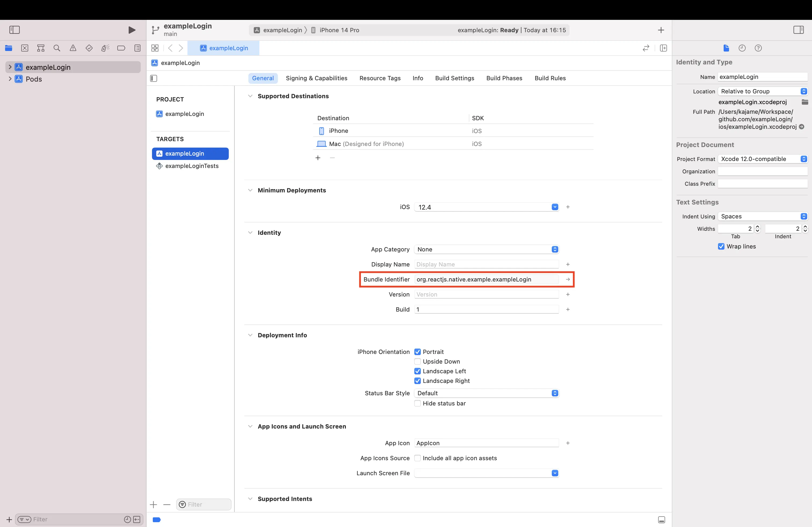Remove selected target with minus
Screen dimensions: 812x527
pos(167,504)
